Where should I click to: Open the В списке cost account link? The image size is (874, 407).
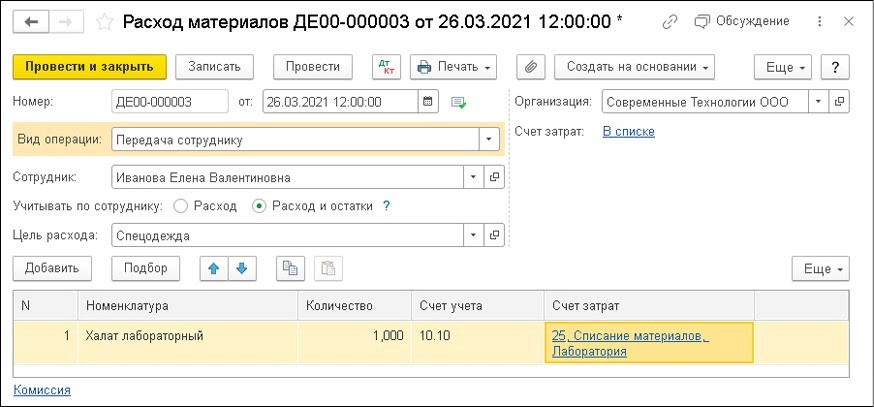(628, 131)
